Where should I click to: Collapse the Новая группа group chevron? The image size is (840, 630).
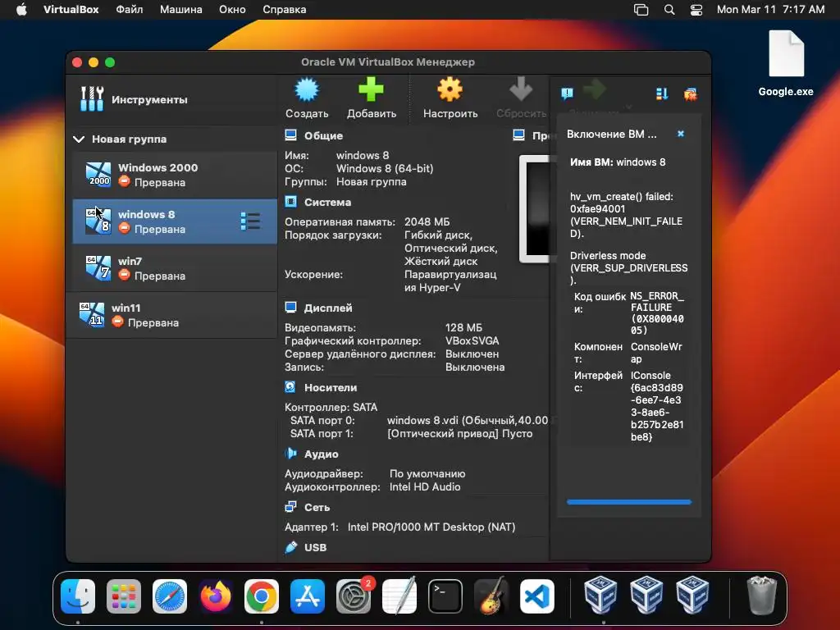[79, 139]
